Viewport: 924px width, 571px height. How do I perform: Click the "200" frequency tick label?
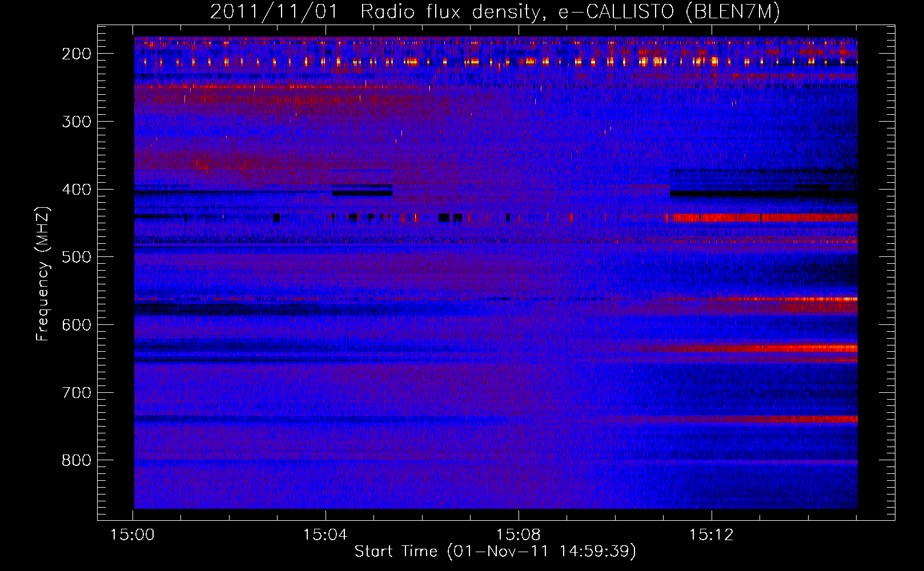click(x=77, y=54)
